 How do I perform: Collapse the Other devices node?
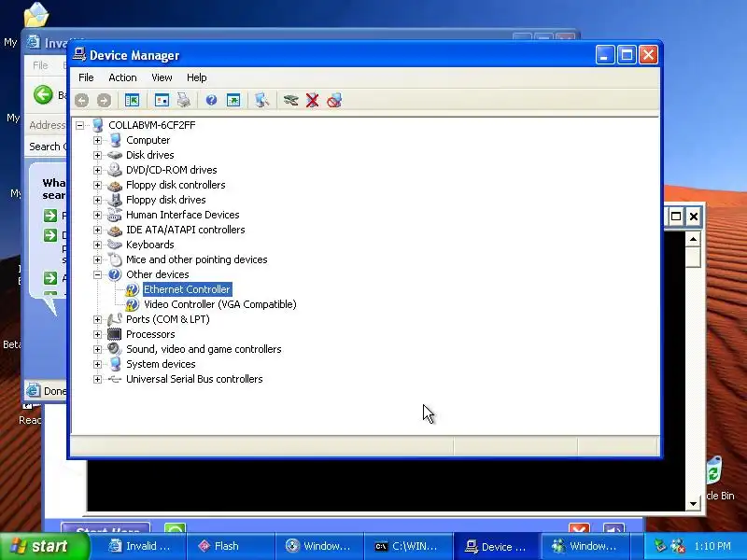98,274
